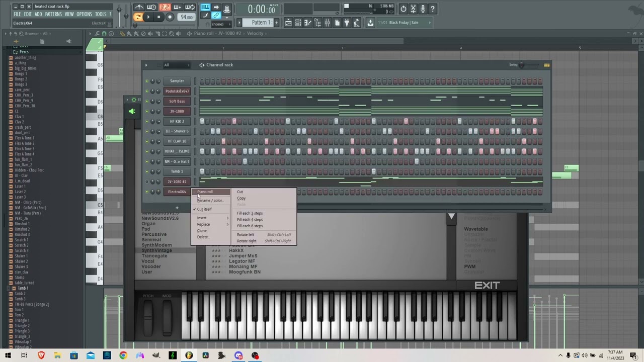644x362 pixels.
Task: Toggle the metronome icon
Action: 139,8
